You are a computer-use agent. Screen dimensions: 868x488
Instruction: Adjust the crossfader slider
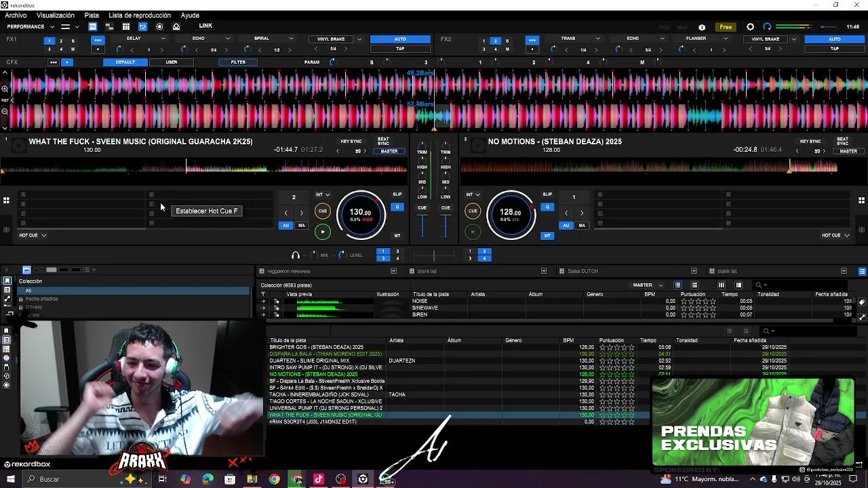[x=434, y=256]
